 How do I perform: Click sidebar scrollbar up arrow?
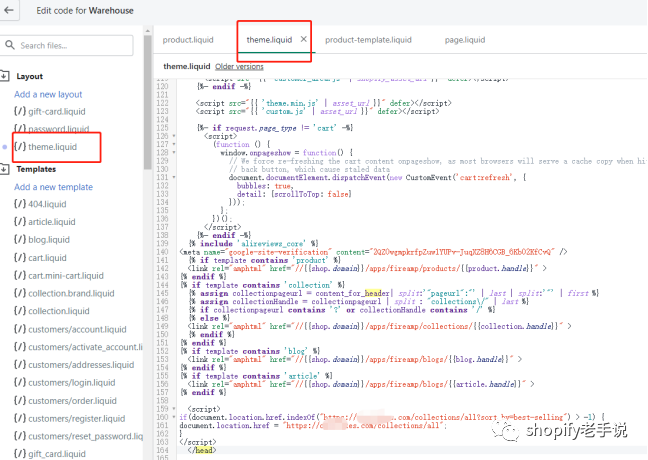(148, 31)
